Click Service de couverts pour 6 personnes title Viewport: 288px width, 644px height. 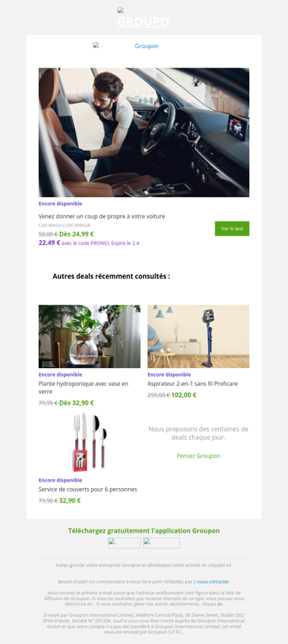coord(88,489)
